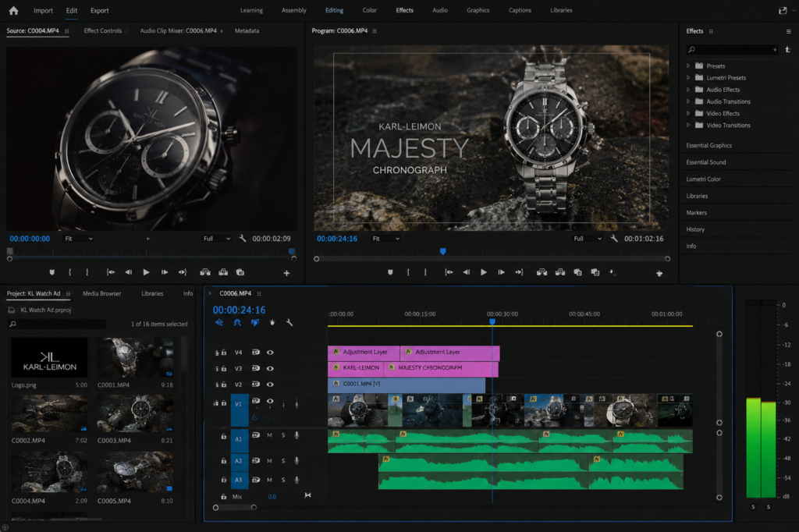Switch to the Graphics workspace
The width and height of the screenshot is (799, 532).
coord(478,10)
